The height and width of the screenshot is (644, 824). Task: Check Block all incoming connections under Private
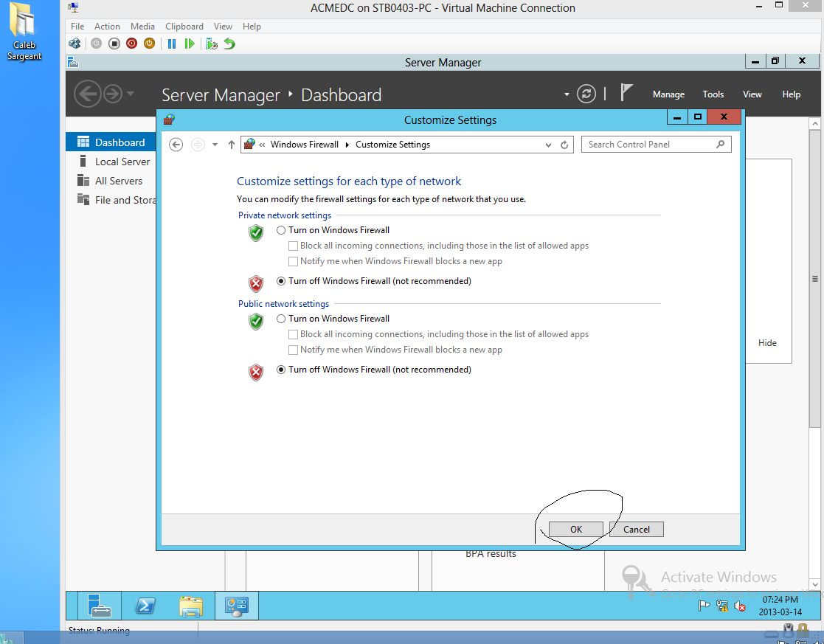pyautogui.click(x=294, y=246)
